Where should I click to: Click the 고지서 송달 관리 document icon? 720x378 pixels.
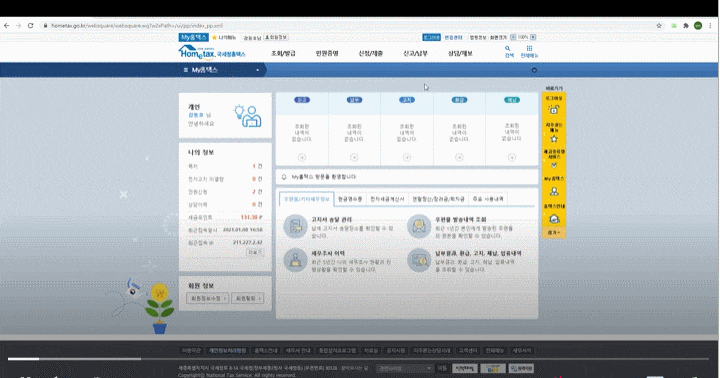pos(295,226)
